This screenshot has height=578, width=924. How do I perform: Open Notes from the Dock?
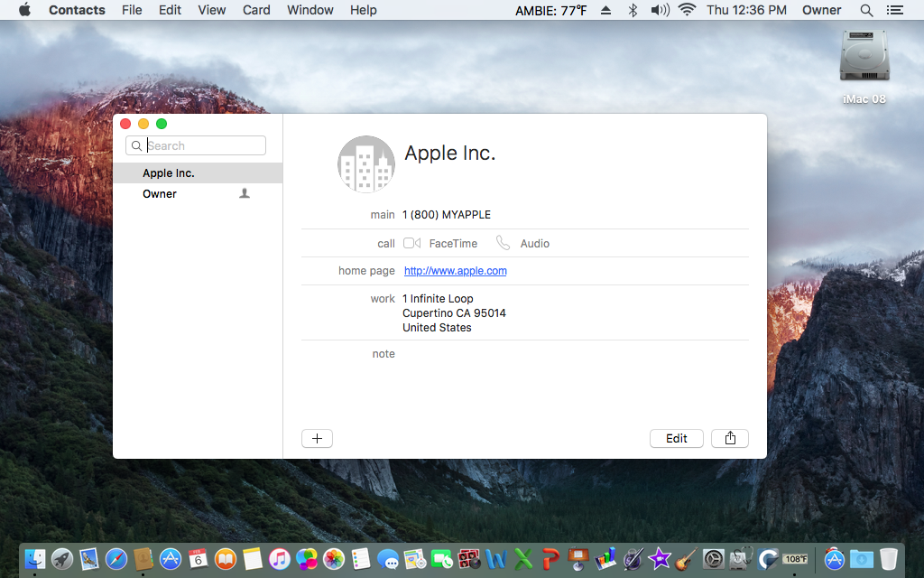point(253,558)
